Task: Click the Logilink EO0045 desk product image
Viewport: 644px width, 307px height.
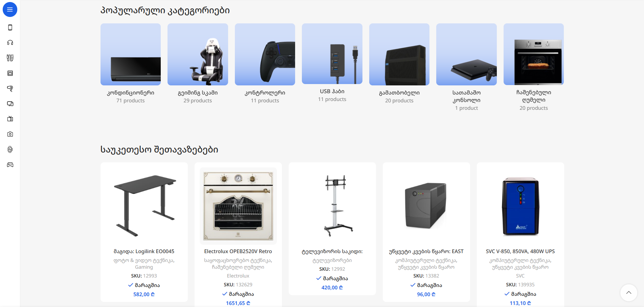Action: (x=144, y=206)
